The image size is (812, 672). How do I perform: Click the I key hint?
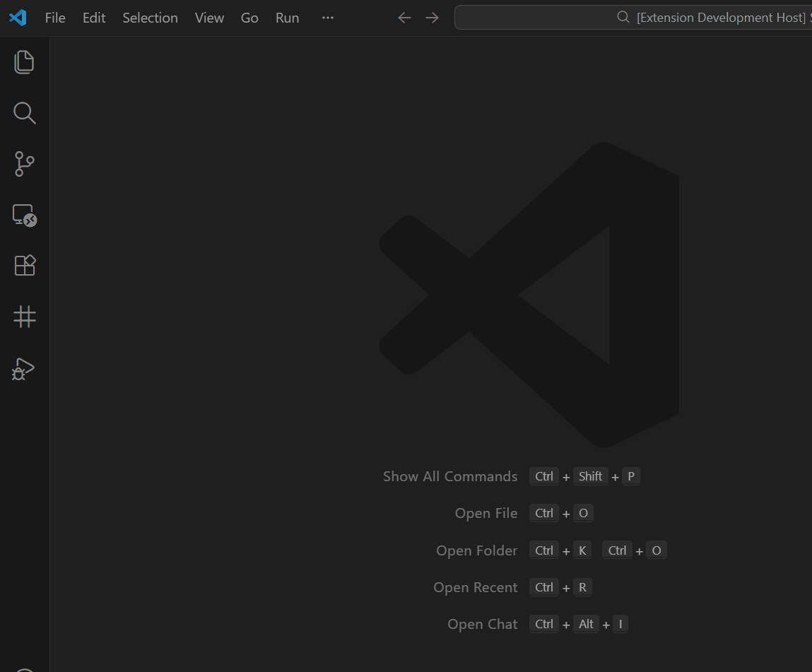(x=620, y=624)
